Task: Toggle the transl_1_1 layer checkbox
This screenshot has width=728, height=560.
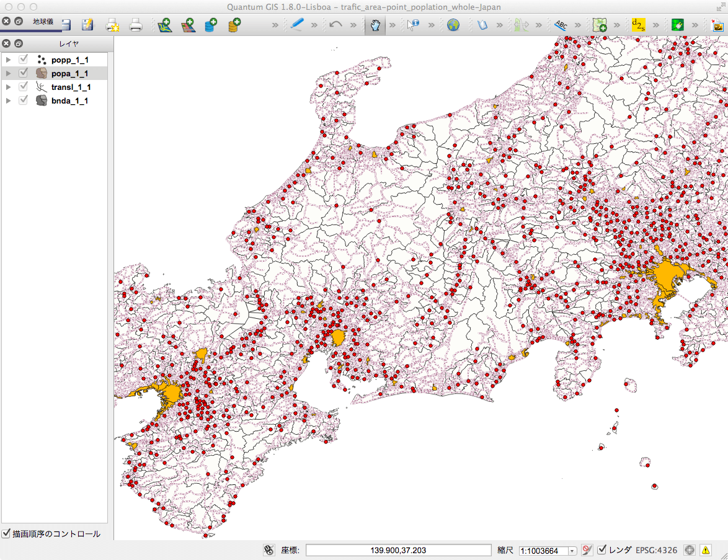Action: point(24,87)
